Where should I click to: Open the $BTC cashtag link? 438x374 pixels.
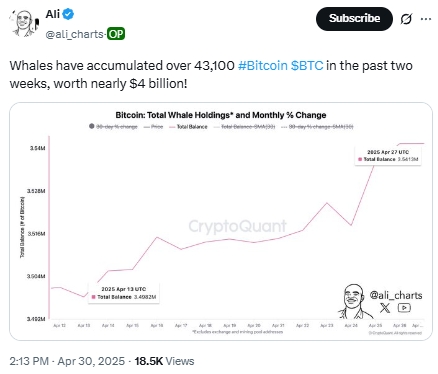[x=307, y=65]
